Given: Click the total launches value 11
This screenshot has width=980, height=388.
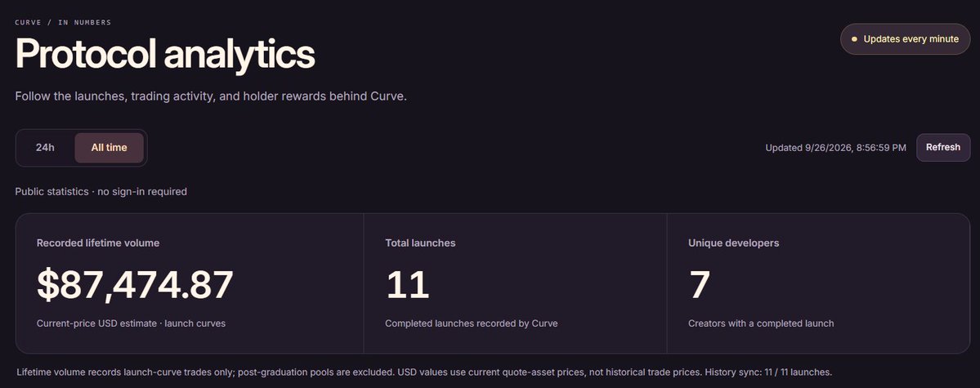Looking at the screenshot, I should tap(408, 285).
